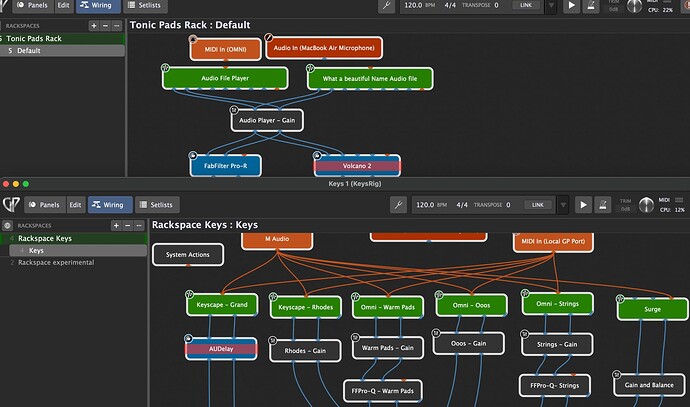Toggle LINK in Tonic Pads window
This screenshot has width=690, height=407.
point(525,5)
